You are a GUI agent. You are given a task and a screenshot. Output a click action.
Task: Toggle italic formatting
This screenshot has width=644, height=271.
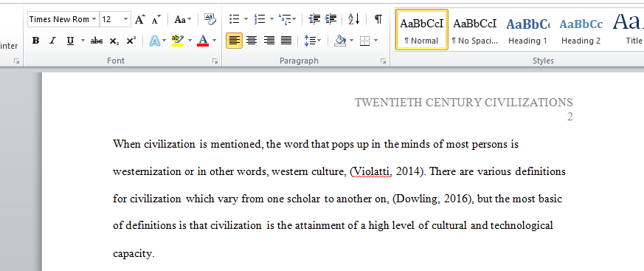click(x=52, y=41)
